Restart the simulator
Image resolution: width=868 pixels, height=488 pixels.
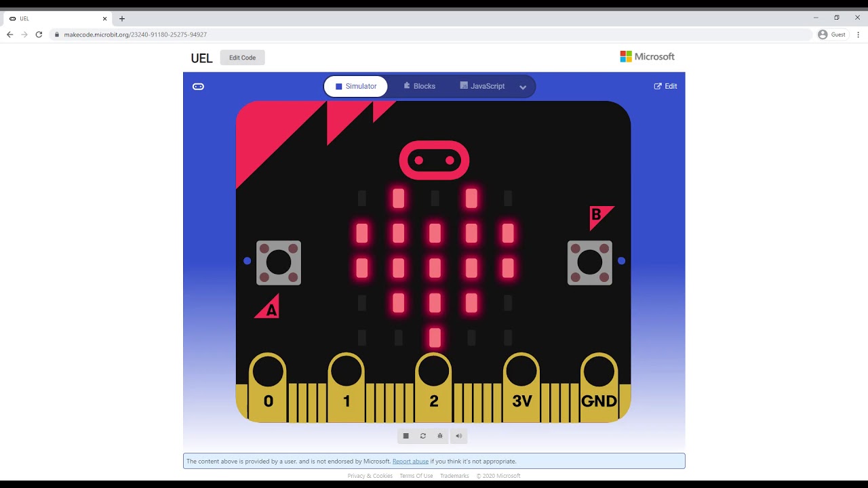[423, 436]
